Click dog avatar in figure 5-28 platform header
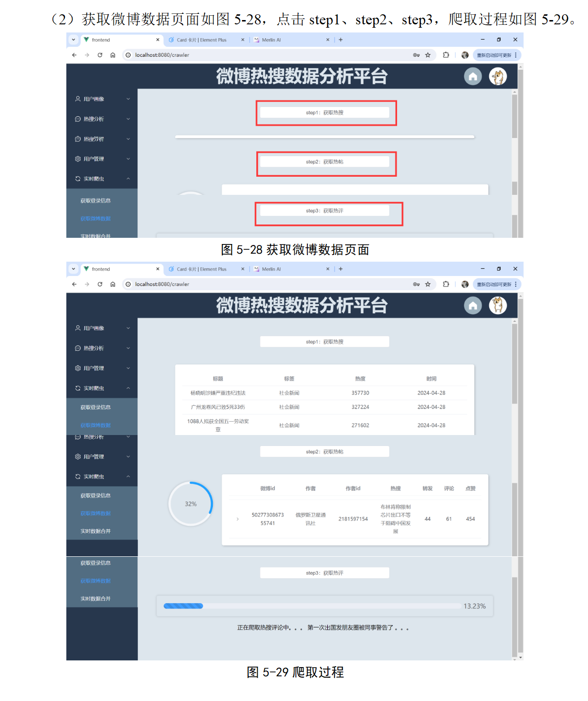This screenshot has height=701, width=588. coord(498,76)
